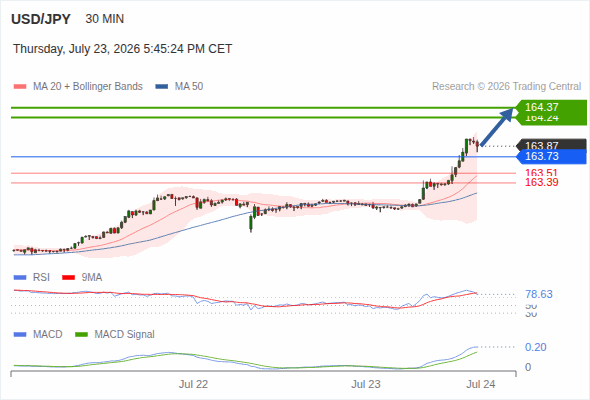Image resolution: width=590 pixels, height=400 pixels.
Task: Click the MACD legend label
Action: point(47,334)
